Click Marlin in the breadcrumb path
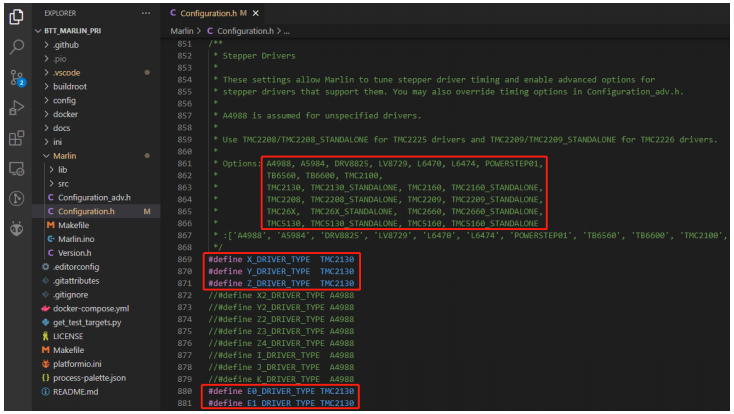The height and width of the screenshot is (414, 734). tap(183, 31)
